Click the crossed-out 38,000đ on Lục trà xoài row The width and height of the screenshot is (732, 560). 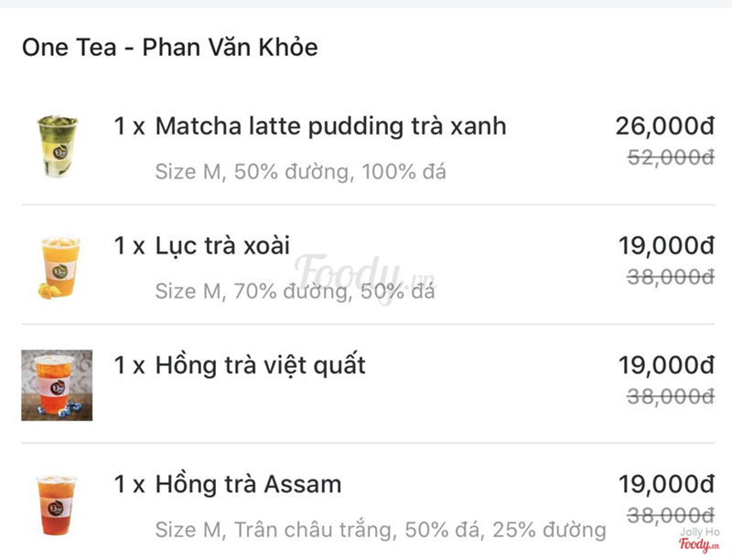tap(671, 276)
